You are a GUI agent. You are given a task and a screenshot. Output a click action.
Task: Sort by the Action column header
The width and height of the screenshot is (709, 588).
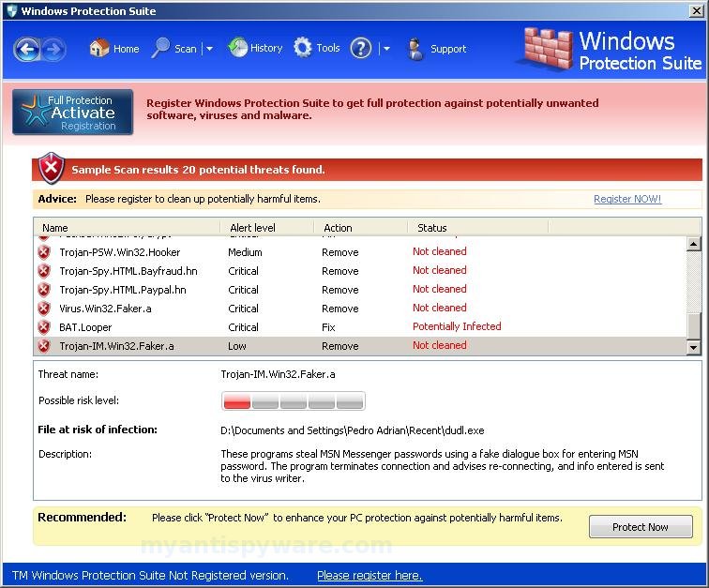tap(361, 228)
